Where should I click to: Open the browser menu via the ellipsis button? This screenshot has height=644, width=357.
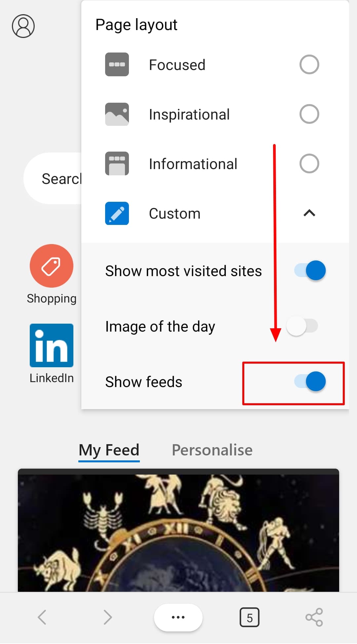[178, 617]
